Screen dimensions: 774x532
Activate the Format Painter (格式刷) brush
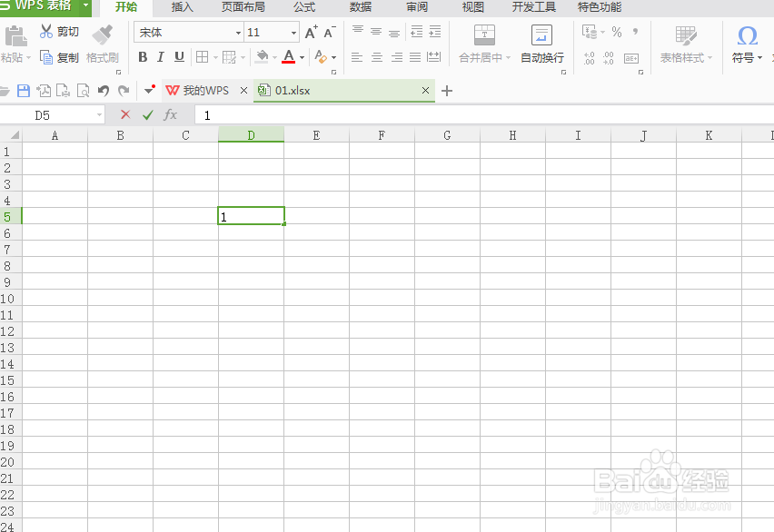[x=102, y=35]
